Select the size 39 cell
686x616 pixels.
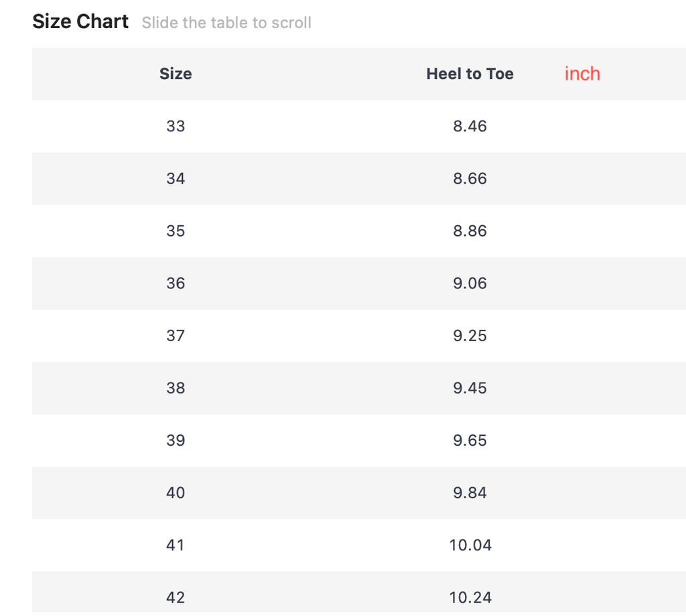click(x=176, y=440)
